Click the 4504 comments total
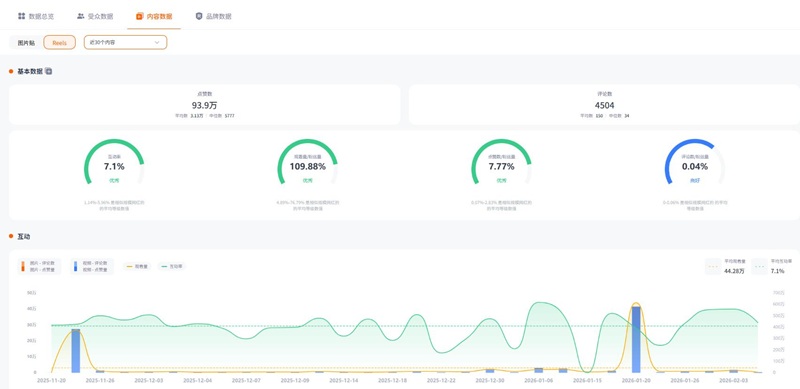800x389 pixels. (604, 106)
